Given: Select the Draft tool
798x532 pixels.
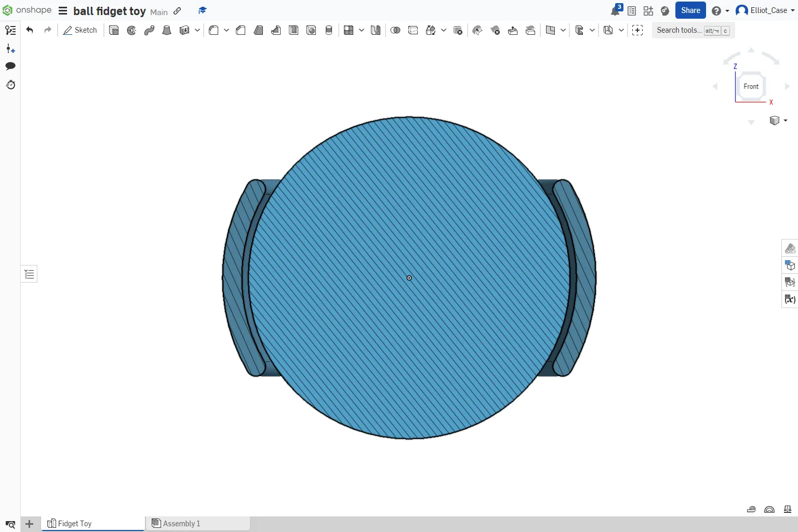Looking at the screenshot, I should (x=258, y=30).
